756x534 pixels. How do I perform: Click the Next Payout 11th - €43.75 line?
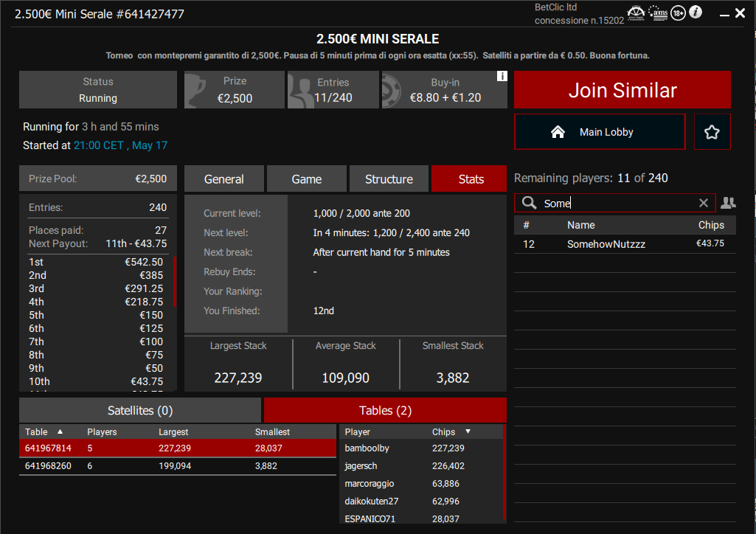click(98, 243)
